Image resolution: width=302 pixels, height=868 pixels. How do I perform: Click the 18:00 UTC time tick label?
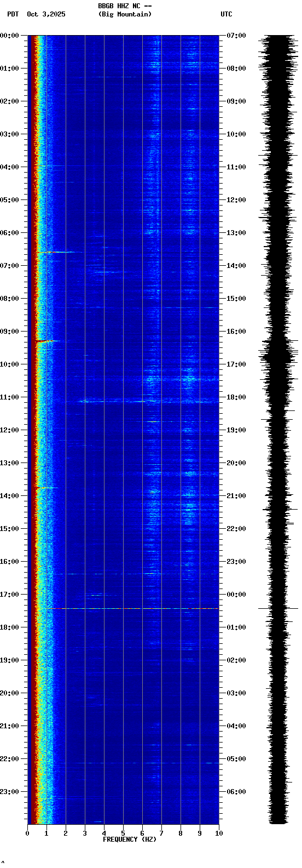tap(236, 397)
